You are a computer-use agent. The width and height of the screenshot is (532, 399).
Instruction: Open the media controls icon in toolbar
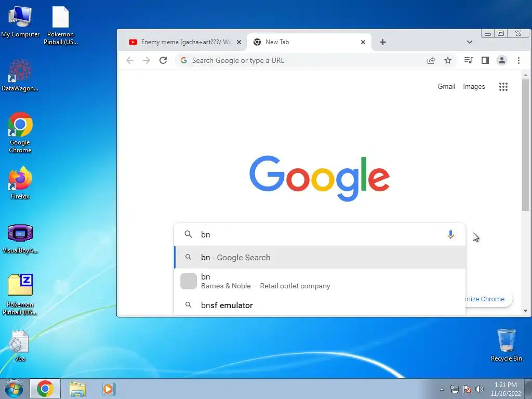[x=469, y=60]
